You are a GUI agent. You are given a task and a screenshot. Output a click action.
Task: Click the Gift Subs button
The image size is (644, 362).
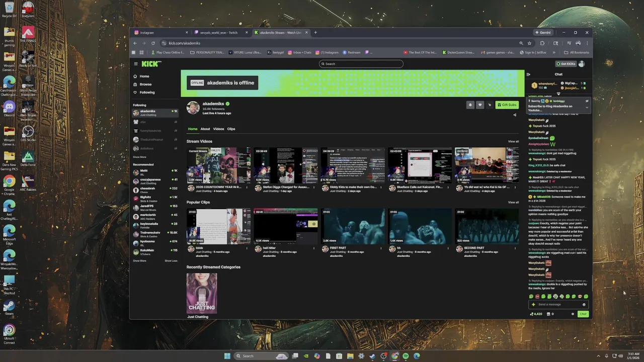[507, 105]
